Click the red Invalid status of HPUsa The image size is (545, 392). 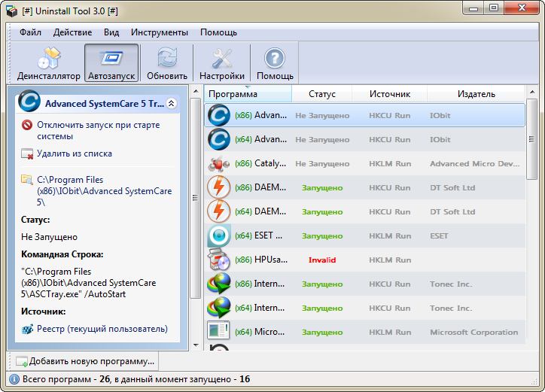point(322,260)
